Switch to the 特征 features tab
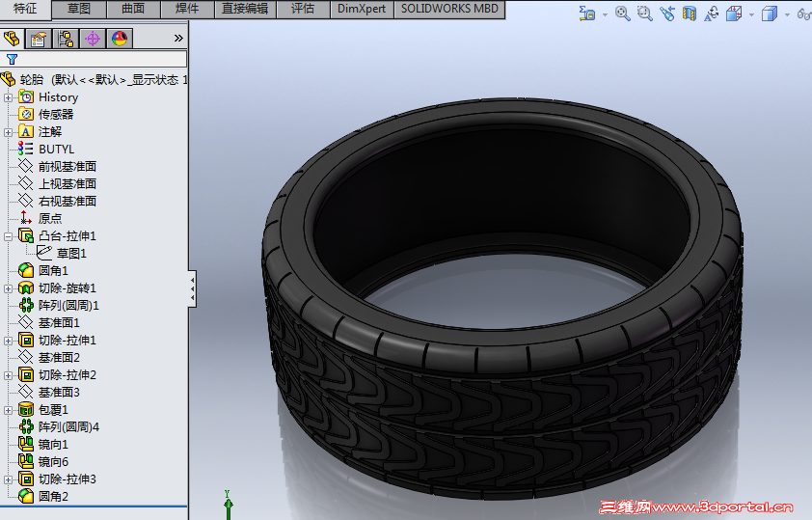The height and width of the screenshot is (520, 812). pos(25,9)
